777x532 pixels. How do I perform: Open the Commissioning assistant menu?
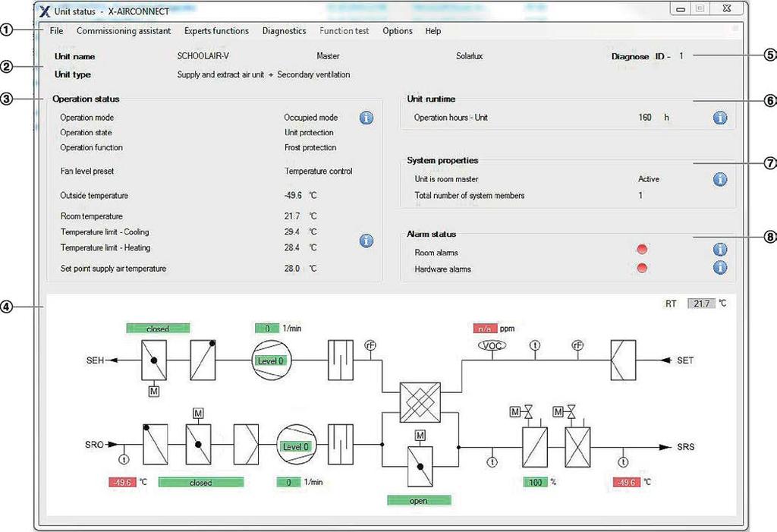click(x=124, y=31)
